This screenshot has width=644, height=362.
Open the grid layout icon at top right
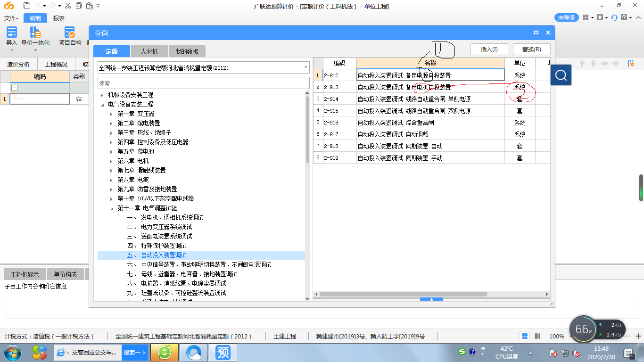586,17
